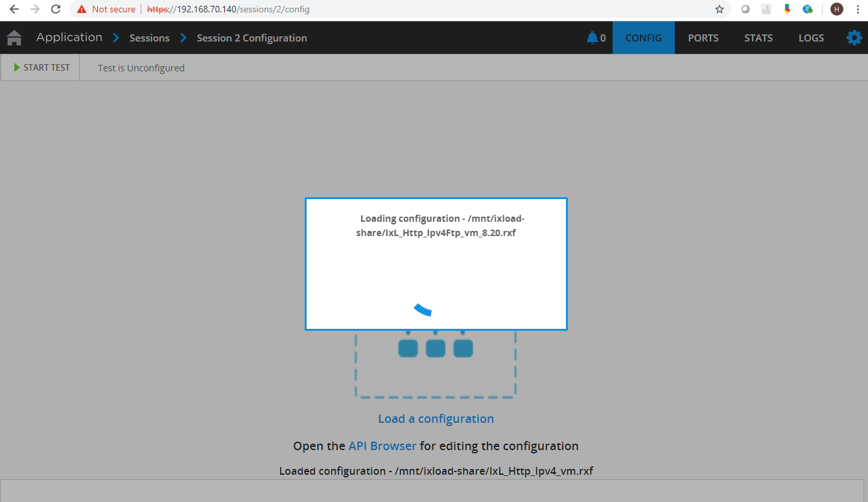The image size is (868, 502).
Task: Reload the page with the refresh icon
Action: click(56, 9)
